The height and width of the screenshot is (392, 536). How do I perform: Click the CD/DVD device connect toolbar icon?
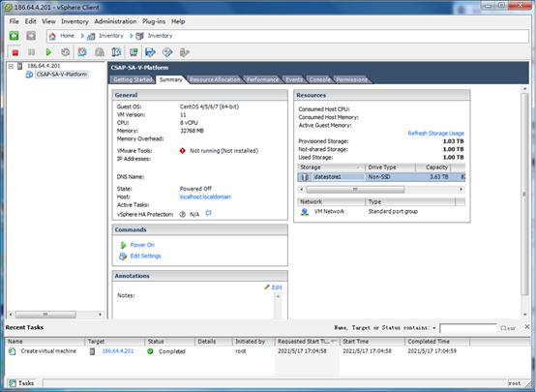(x=167, y=52)
